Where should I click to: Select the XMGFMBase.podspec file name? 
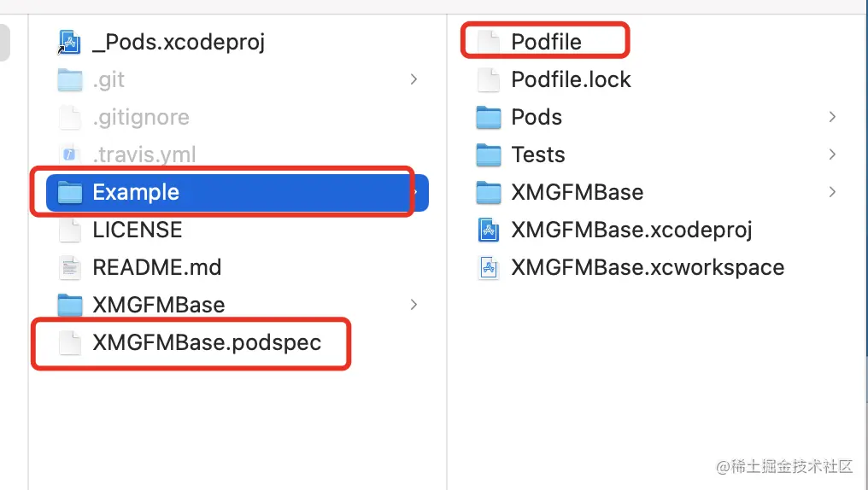click(x=207, y=342)
